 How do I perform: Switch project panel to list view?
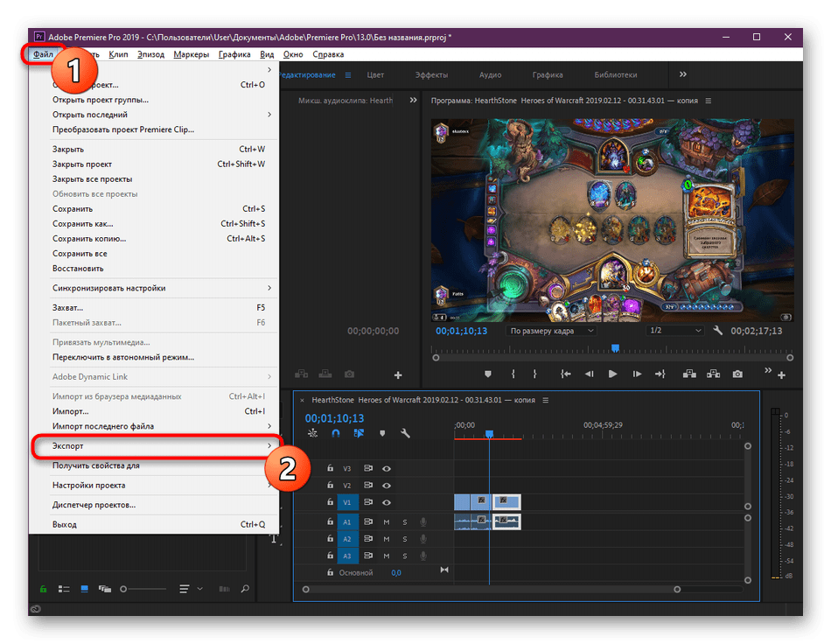click(x=64, y=589)
